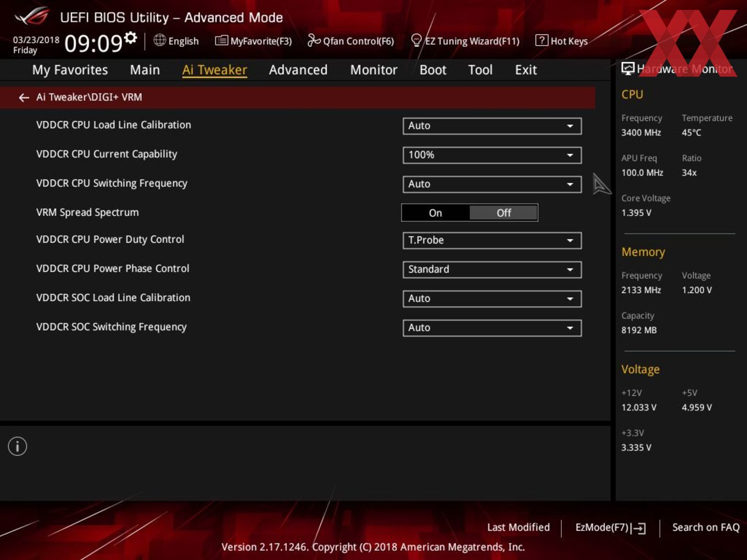This screenshot has height=560, width=747.
Task: Click the Hardware Monitor display icon
Action: pos(628,69)
